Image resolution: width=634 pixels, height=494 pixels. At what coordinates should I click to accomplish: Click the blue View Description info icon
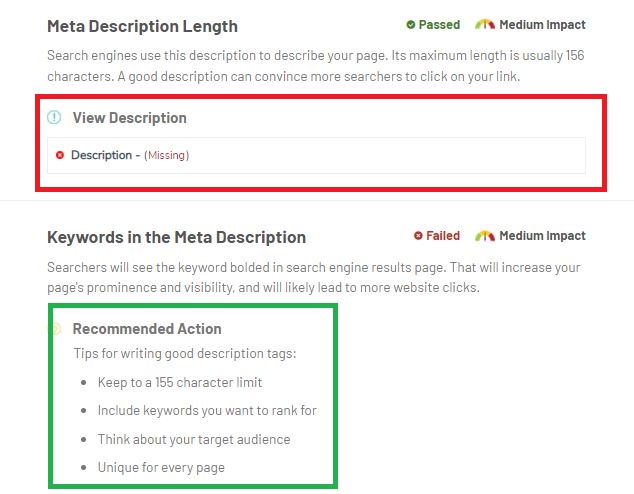click(x=55, y=117)
